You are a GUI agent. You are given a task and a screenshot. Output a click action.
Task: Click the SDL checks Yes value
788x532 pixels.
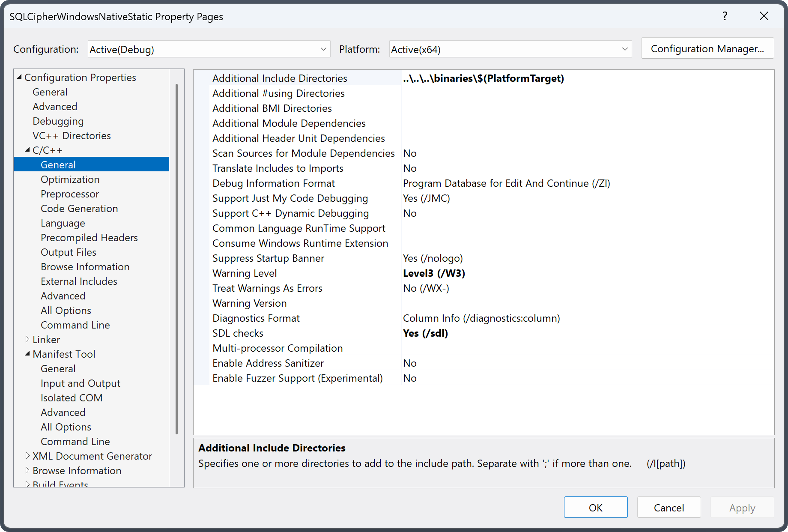pyautogui.click(x=588, y=333)
